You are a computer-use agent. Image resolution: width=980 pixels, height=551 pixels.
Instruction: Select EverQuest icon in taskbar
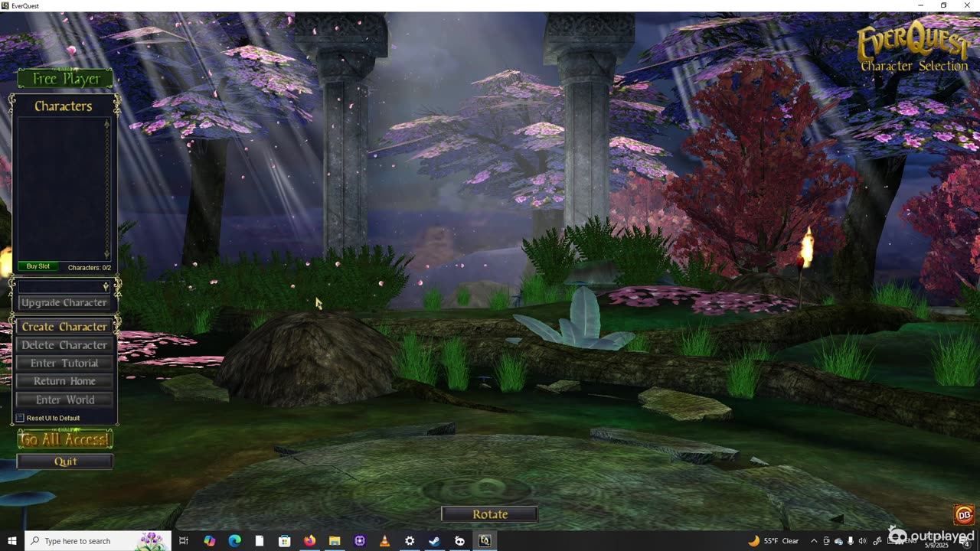(x=485, y=541)
